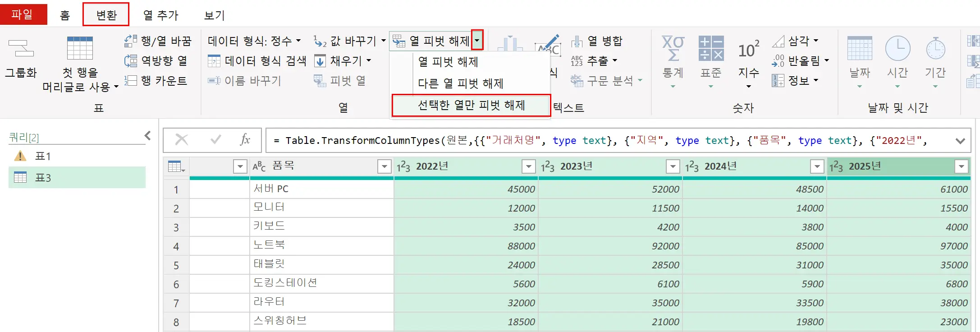Click cell 스위칭허브
The height and width of the screenshot is (332, 980).
pyautogui.click(x=322, y=322)
